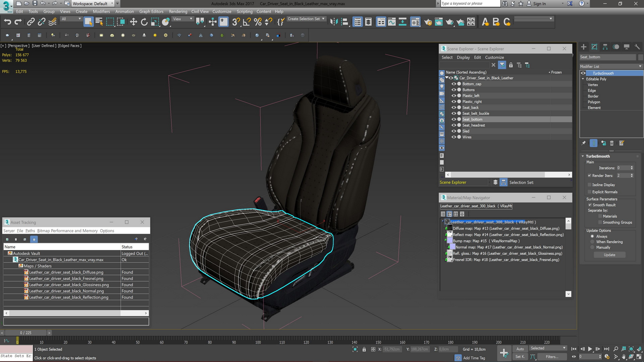This screenshot has width=644, height=362.
Task: Open the Motion tab in command panel
Action: click(616, 47)
